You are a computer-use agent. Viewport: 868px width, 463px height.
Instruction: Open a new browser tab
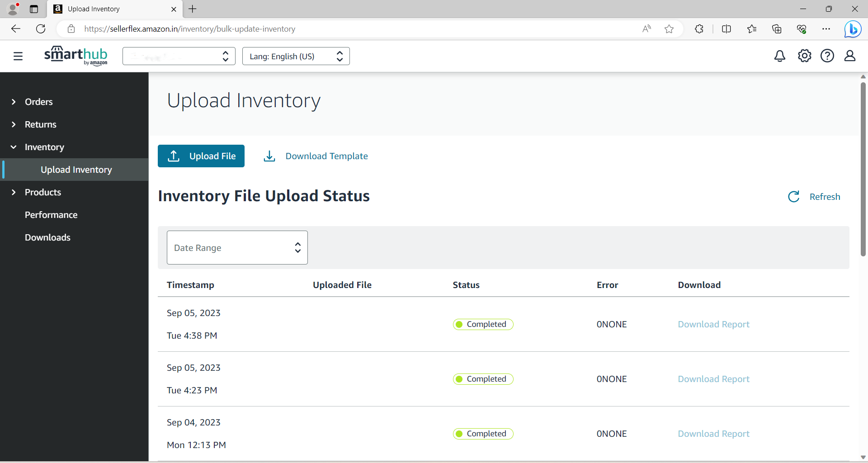click(x=193, y=9)
